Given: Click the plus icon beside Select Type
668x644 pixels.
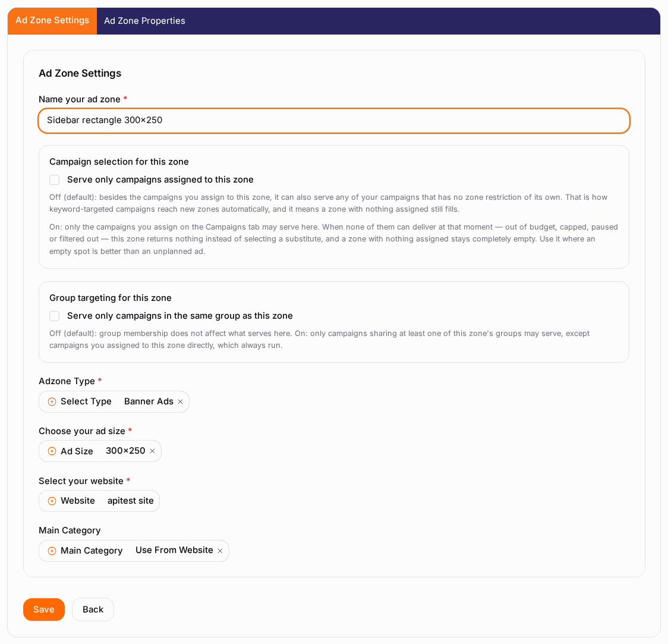Looking at the screenshot, I should pyautogui.click(x=52, y=401).
